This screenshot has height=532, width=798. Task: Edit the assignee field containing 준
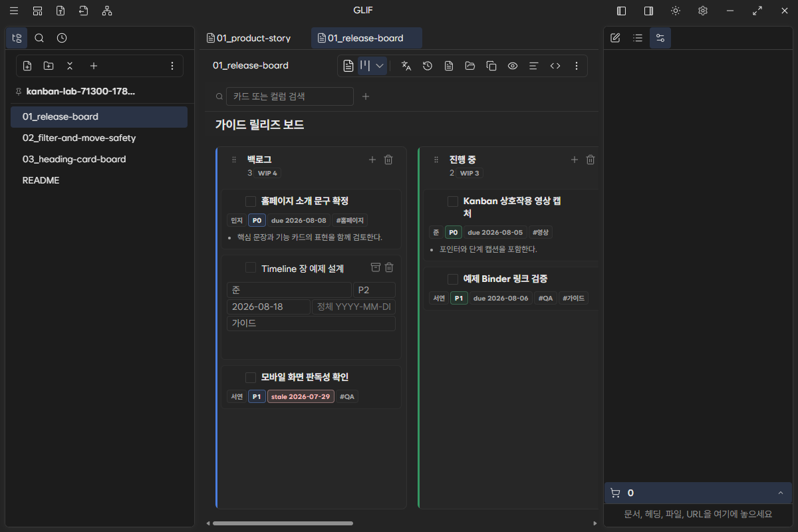coord(289,290)
